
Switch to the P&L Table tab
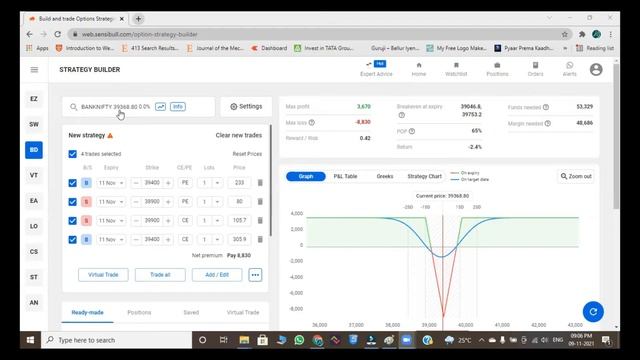pyautogui.click(x=345, y=176)
